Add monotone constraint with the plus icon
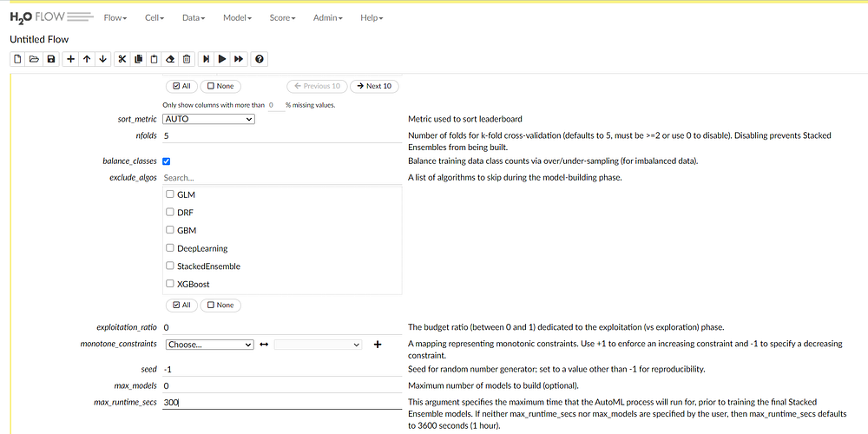The image size is (868, 434). tap(378, 345)
